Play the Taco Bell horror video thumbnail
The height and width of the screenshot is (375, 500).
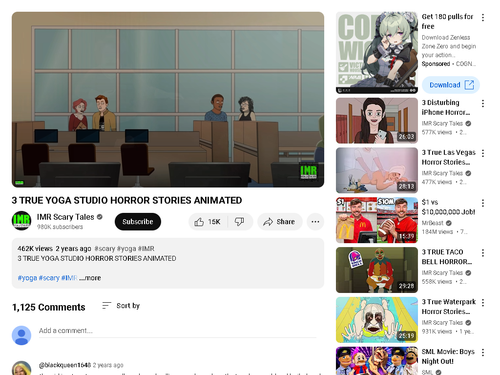click(x=377, y=270)
